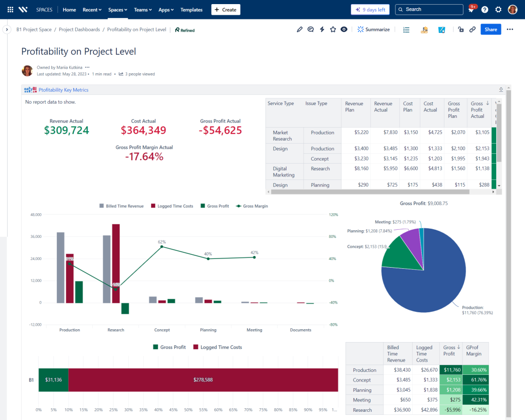Go to Home from the navigation bar
The height and width of the screenshot is (420, 525).
coord(69,9)
